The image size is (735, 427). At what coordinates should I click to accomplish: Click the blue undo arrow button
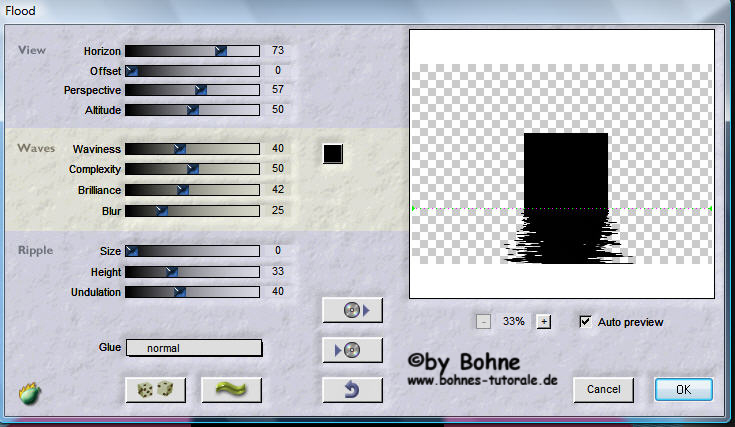point(352,389)
